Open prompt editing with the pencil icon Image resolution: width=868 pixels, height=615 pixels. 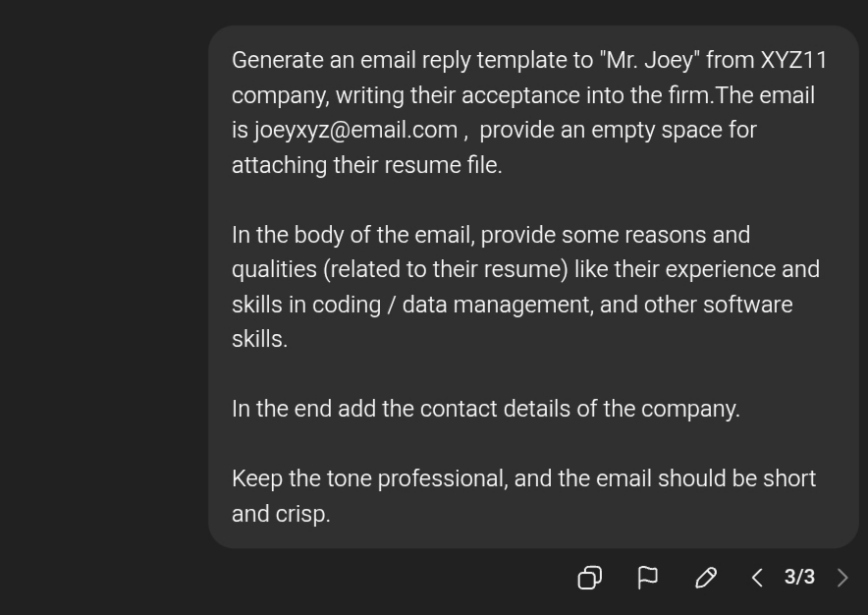click(706, 578)
